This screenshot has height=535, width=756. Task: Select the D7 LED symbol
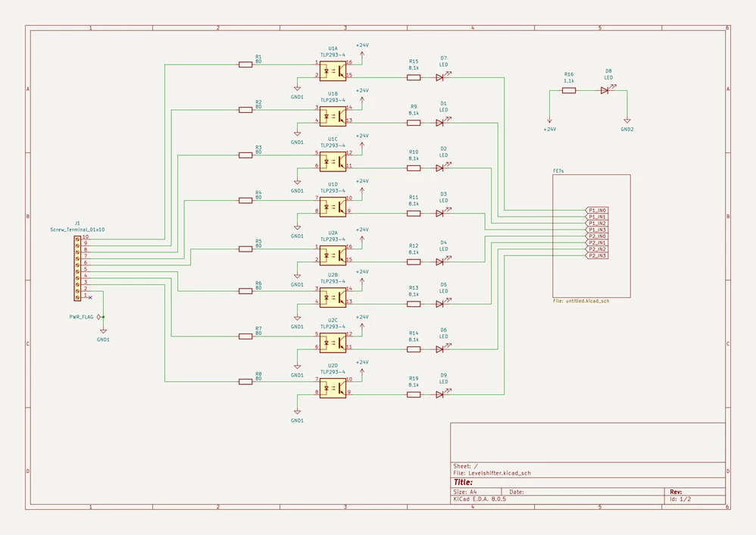[441, 77]
